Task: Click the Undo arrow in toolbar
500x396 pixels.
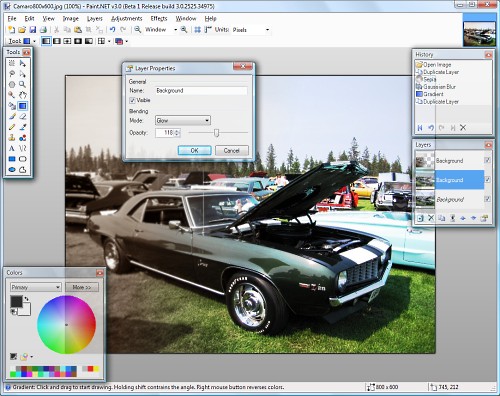Action: point(112,30)
